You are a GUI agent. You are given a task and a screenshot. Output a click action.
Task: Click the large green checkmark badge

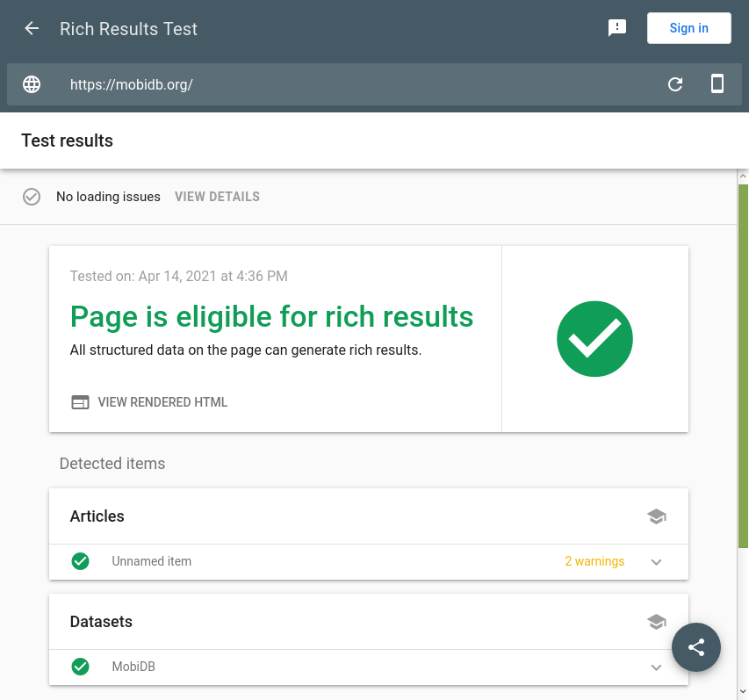coord(594,339)
